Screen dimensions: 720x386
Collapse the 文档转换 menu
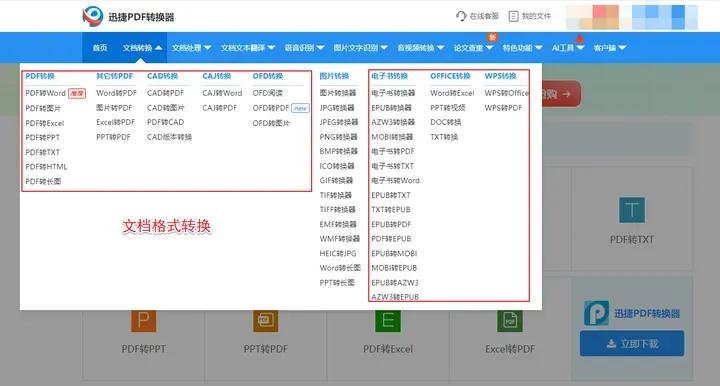pyautogui.click(x=158, y=48)
